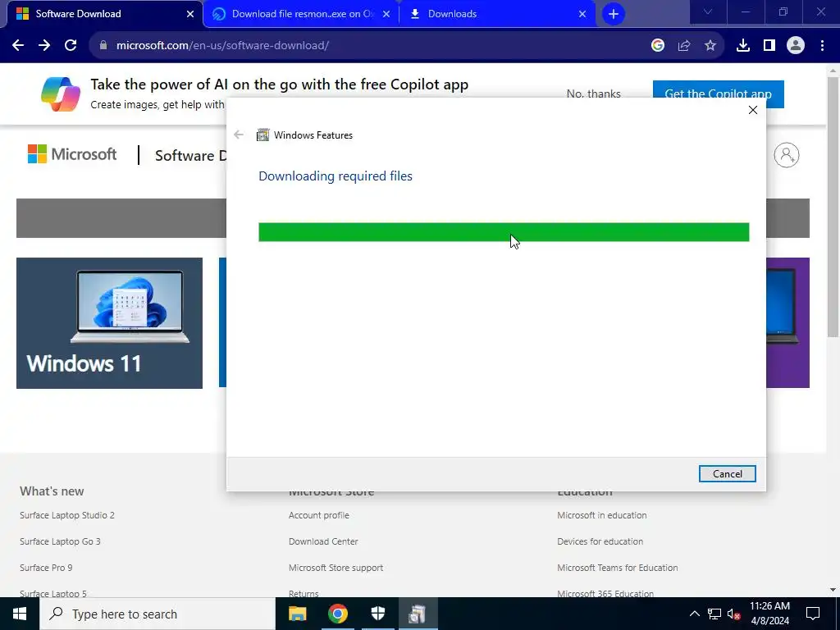Open the Surface Laptop Go 3 link
This screenshot has width=840, height=630.
pyautogui.click(x=60, y=541)
